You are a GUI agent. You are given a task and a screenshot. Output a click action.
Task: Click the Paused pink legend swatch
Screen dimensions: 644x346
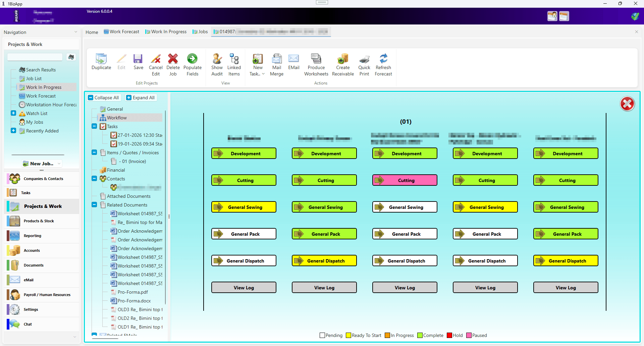pyautogui.click(x=469, y=335)
